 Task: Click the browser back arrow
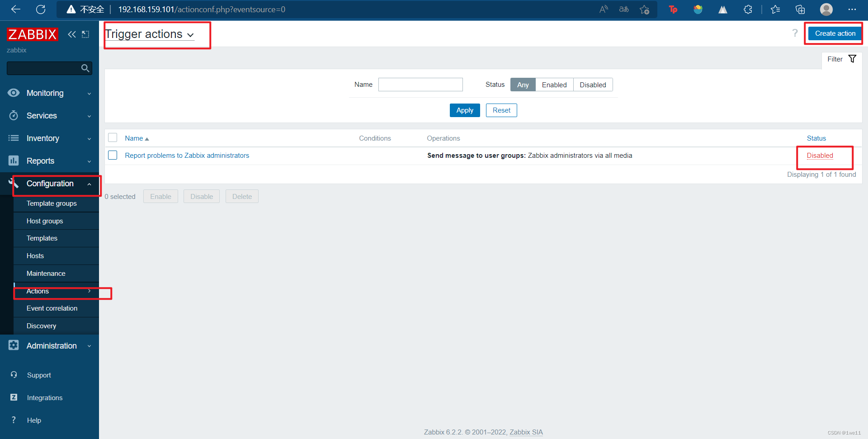pyautogui.click(x=16, y=9)
